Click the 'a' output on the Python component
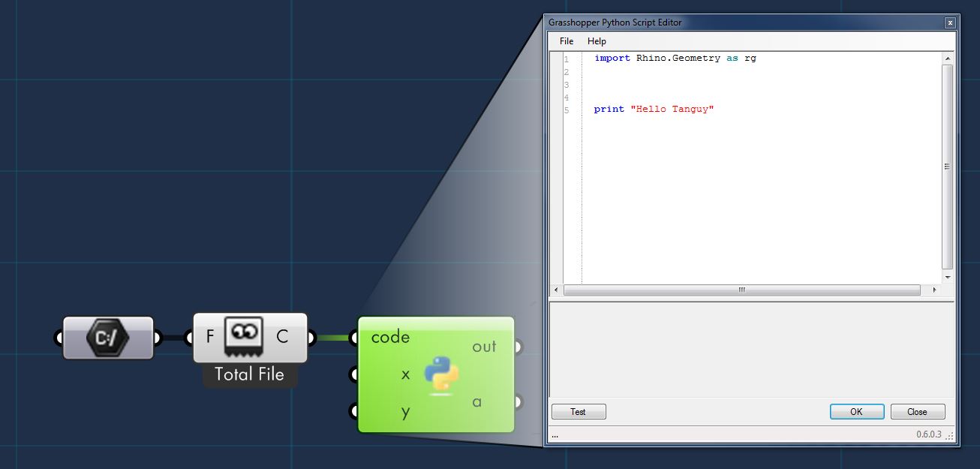This screenshot has width=980, height=469. pyautogui.click(x=477, y=402)
